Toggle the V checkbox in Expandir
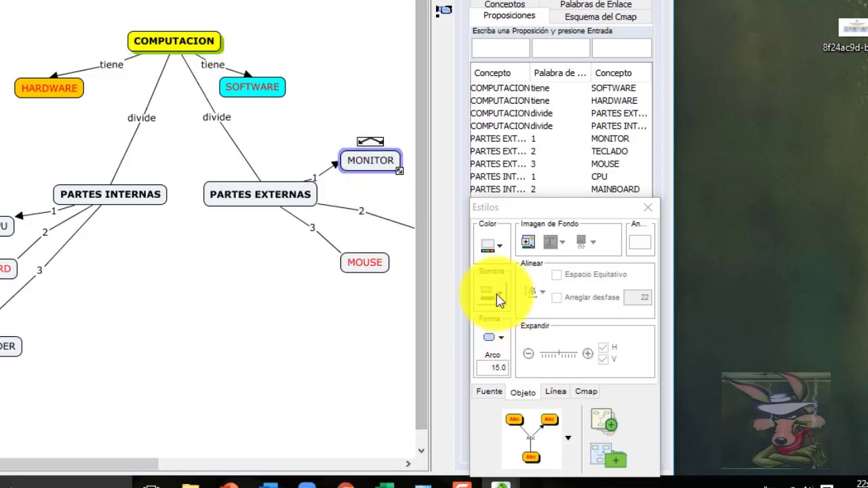Screen dimensions: 868x488 [x=603, y=359]
